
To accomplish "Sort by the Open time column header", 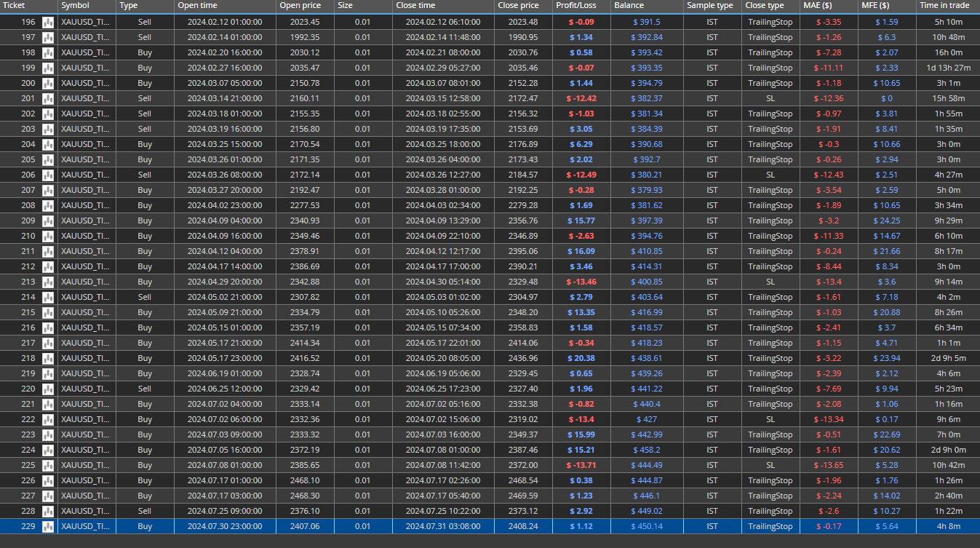I will tap(226, 6).
